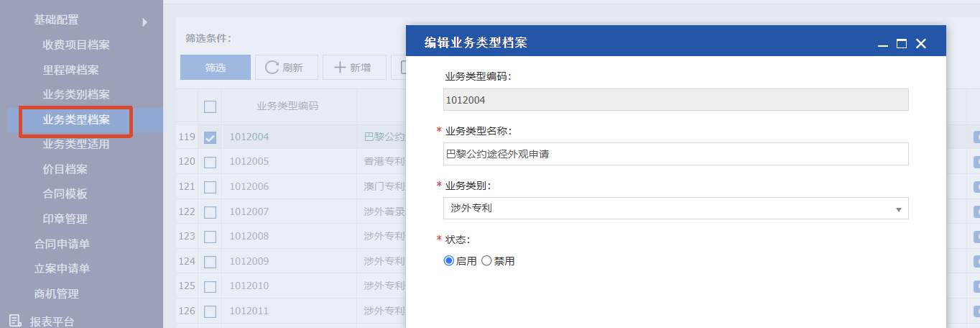This screenshot has height=328, width=980.
Task: Check the row 1012010 checkbox
Action: point(210,286)
